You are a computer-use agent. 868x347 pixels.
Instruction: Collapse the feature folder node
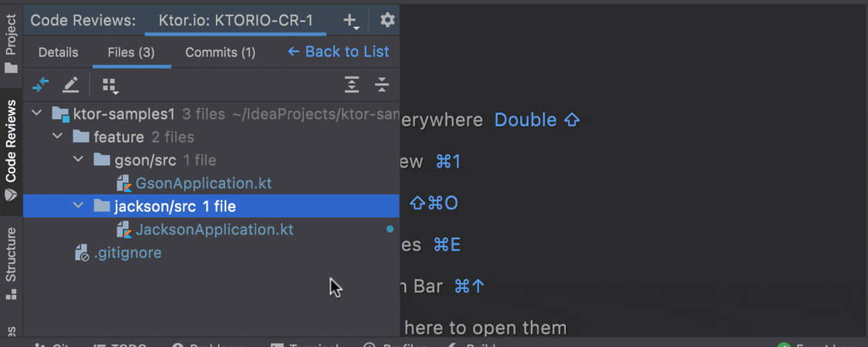point(58,136)
